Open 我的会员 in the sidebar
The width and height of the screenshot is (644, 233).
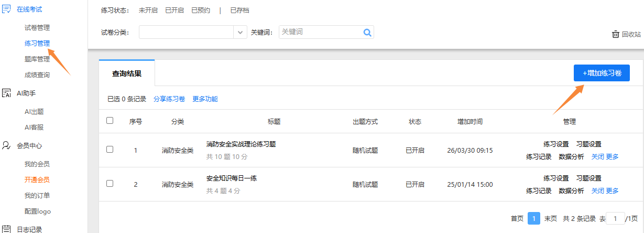(x=37, y=164)
